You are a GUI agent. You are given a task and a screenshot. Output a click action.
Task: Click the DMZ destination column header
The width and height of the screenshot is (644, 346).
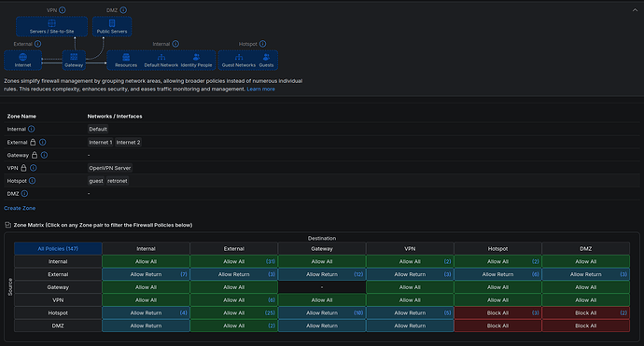[586, 249]
